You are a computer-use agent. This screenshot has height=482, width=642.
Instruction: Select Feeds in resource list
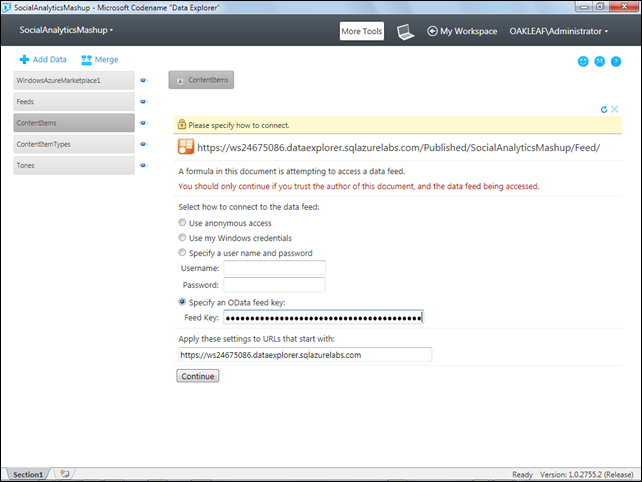click(74, 102)
